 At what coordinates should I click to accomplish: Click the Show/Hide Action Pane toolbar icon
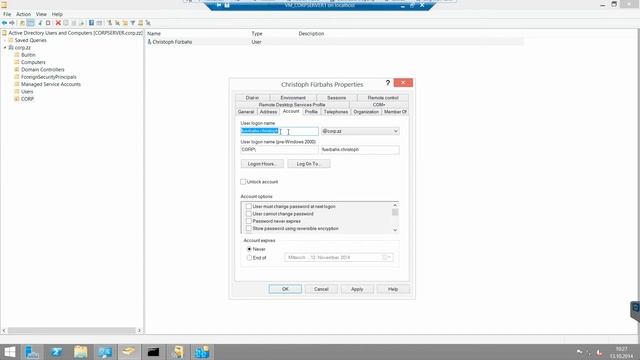99,23
